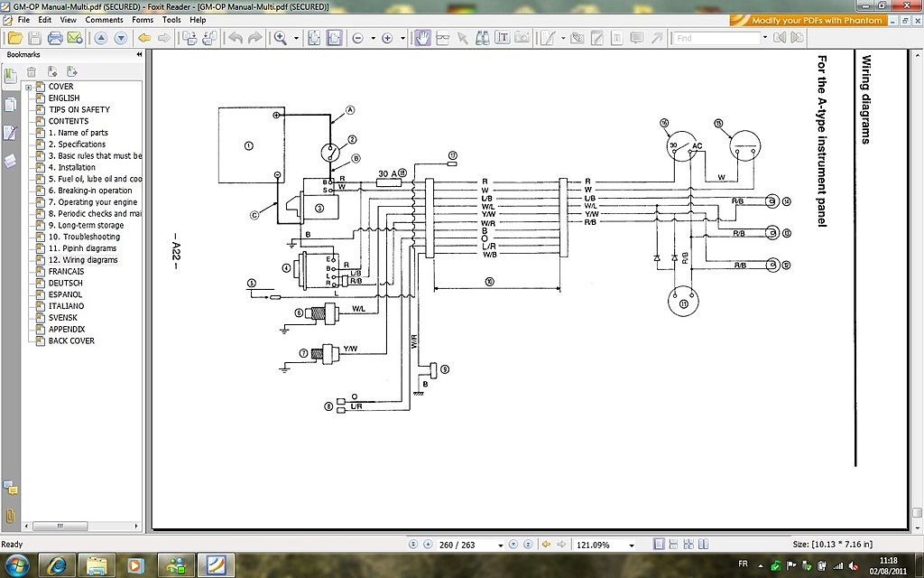Screen dimensions: 924x578
Task: Open the Pages thumbnail panel icon
Action: coord(10,105)
